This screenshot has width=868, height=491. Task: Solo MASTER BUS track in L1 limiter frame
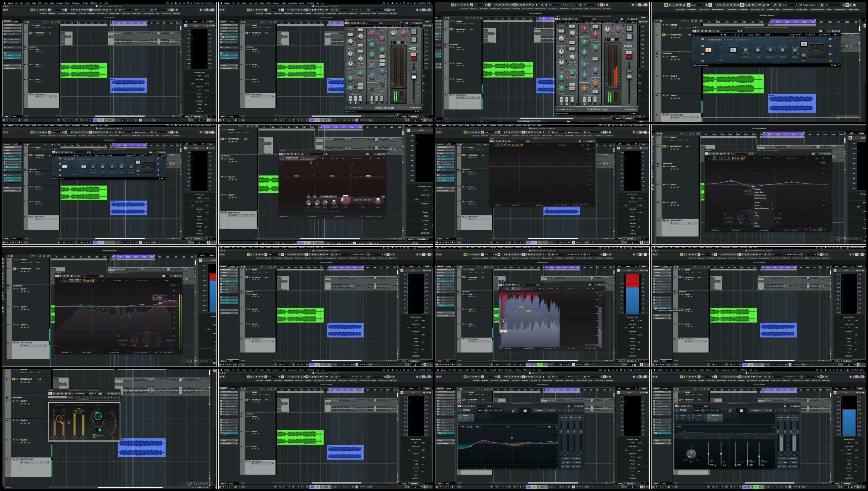pos(17,459)
